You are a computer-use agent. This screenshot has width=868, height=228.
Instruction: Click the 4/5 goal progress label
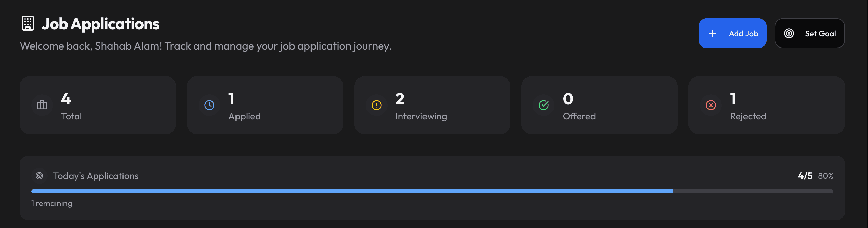[x=805, y=176]
